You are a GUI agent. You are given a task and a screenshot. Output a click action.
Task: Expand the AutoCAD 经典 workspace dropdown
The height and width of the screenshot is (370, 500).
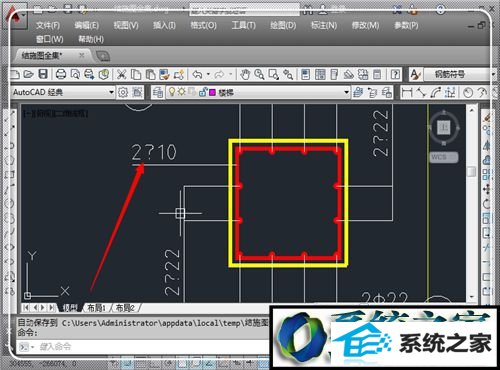(x=112, y=92)
